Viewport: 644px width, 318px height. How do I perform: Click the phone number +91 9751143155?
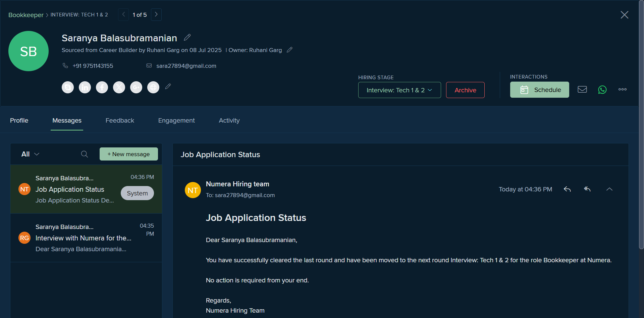pos(93,66)
